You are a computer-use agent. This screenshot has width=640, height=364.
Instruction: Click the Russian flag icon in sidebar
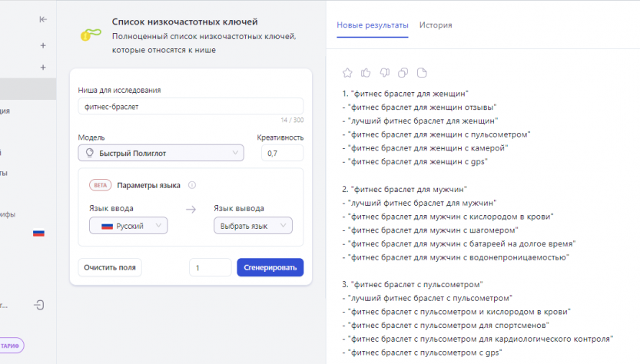38,233
